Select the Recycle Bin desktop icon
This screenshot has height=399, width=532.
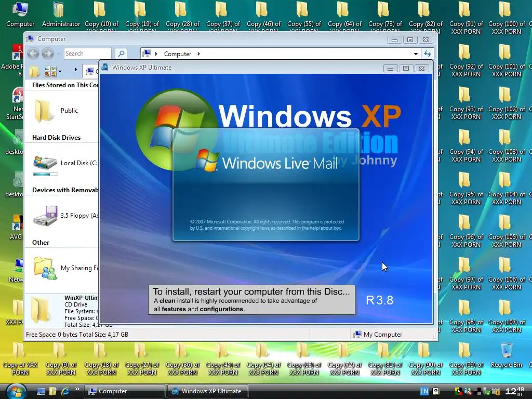point(507,355)
